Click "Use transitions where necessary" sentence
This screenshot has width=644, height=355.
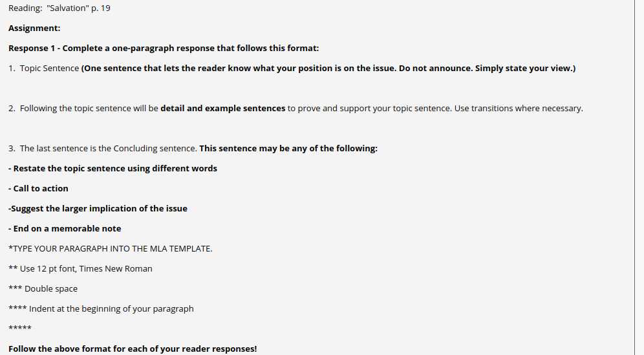pos(519,109)
